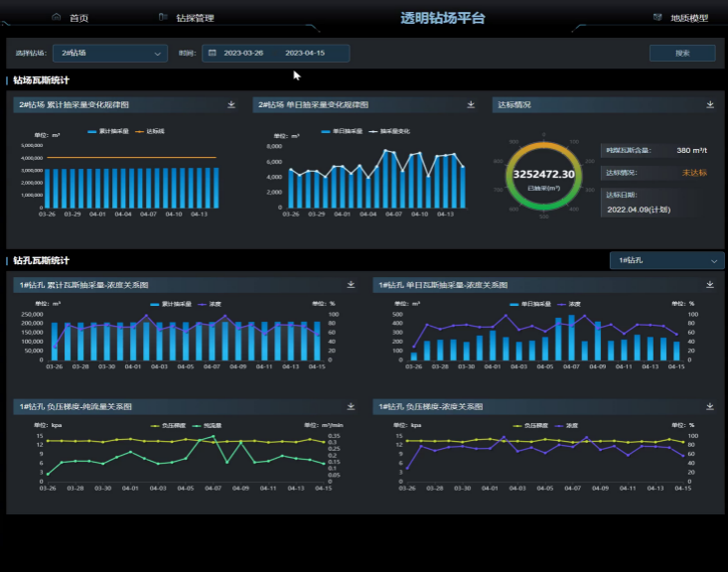Download the 2#钻场 单日抽采量变化规律图 chart
This screenshot has height=572, width=728.
(471, 104)
